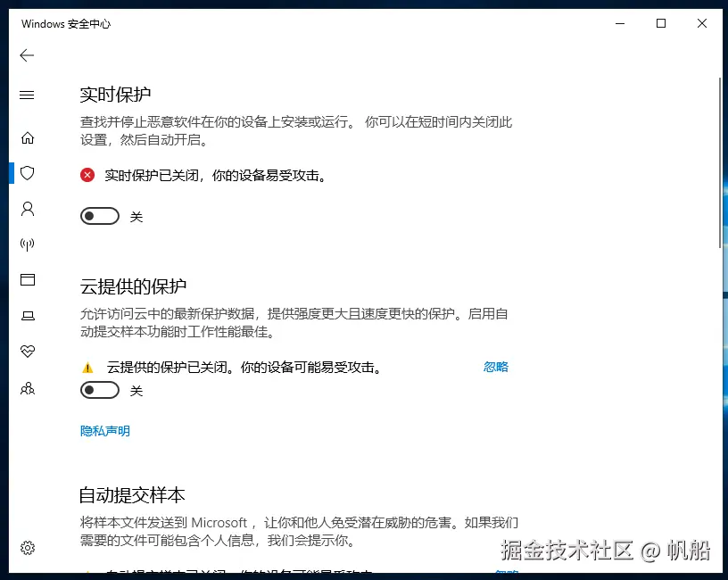
Task: Click the 云提供的保护已关闭 warning text
Action: point(244,368)
